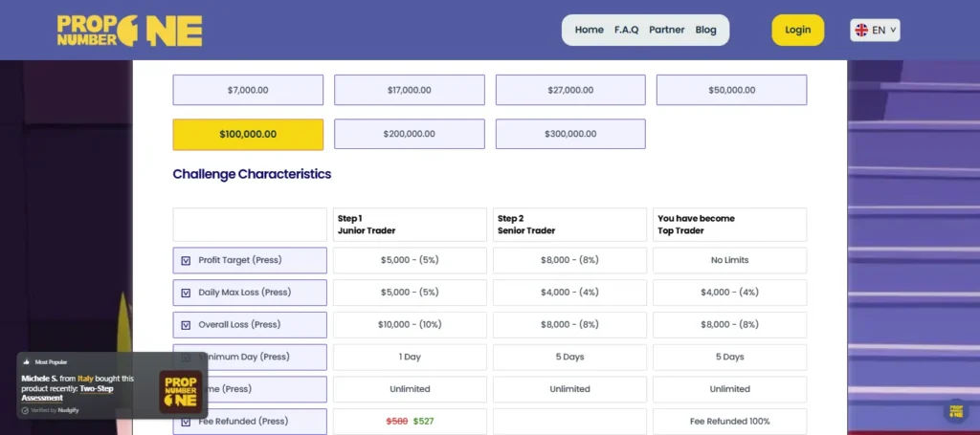This screenshot has height=435, width=980.
Task: Expand Minimum Day (Press) row
Action: tap(250, 357)
